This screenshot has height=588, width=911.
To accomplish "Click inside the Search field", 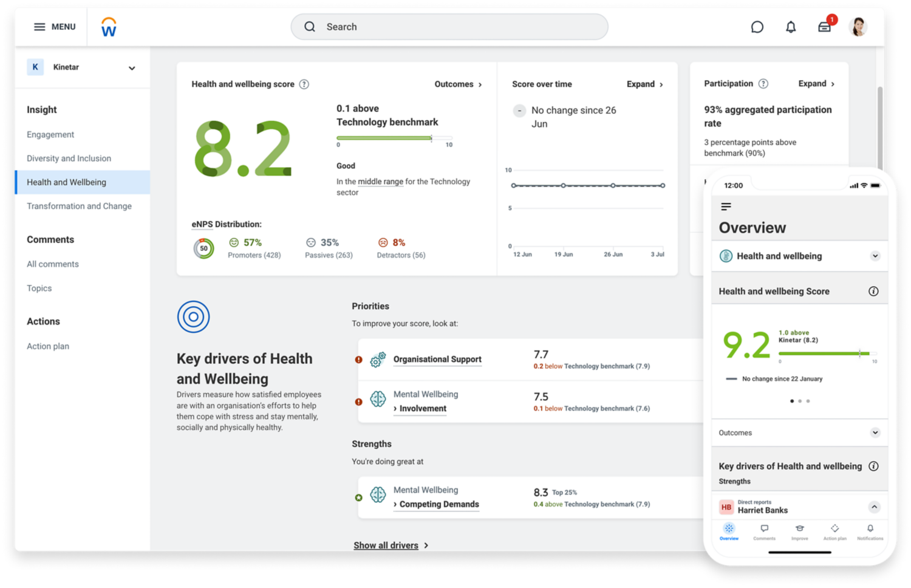I will point(449,27).
